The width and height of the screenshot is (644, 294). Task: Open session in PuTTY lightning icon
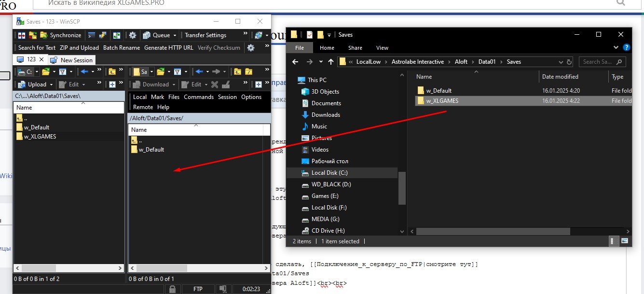tap(102, 35)
